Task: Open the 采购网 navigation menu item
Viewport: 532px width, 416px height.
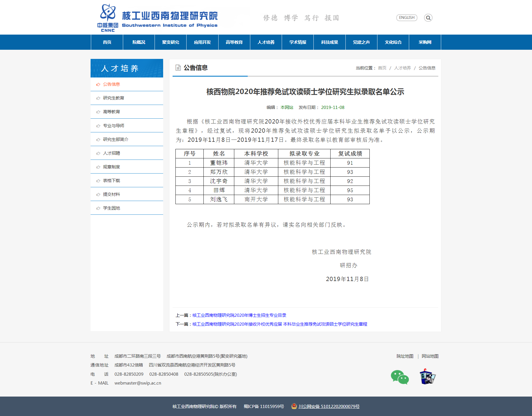Action: click(x=425, y=42)
